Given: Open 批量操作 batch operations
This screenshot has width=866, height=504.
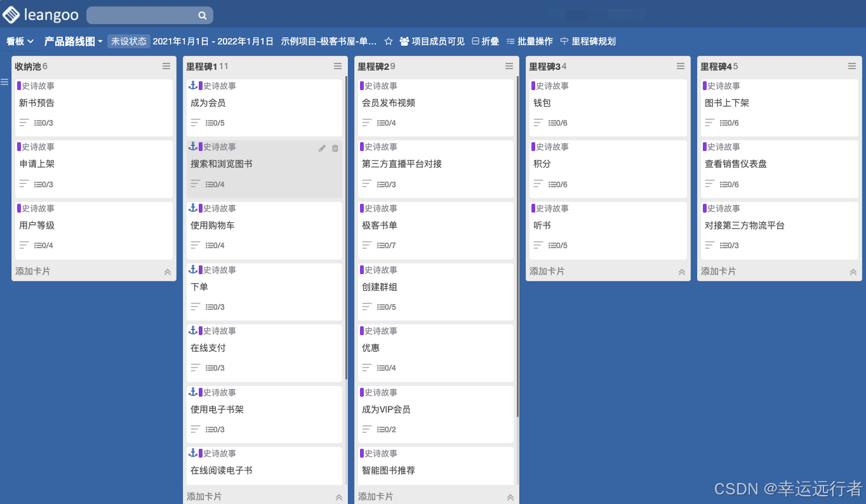Looking at the screenshot, I should (530, 41).
